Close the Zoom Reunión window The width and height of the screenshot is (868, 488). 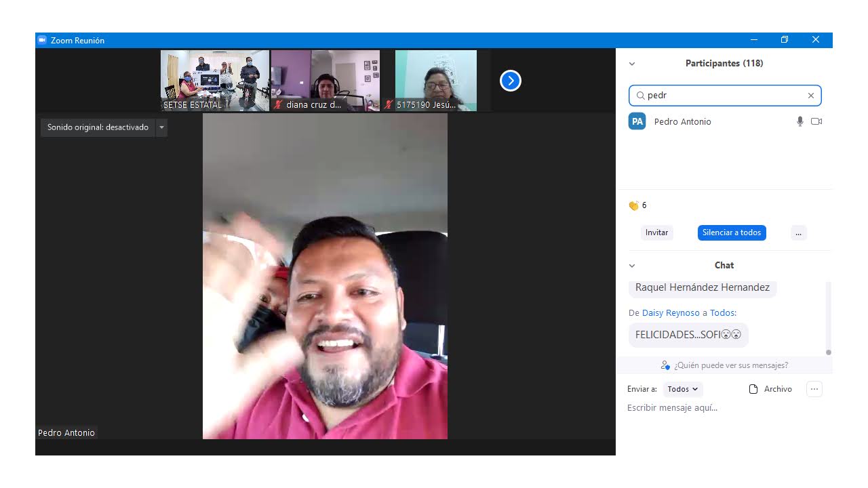coord(816,40)
